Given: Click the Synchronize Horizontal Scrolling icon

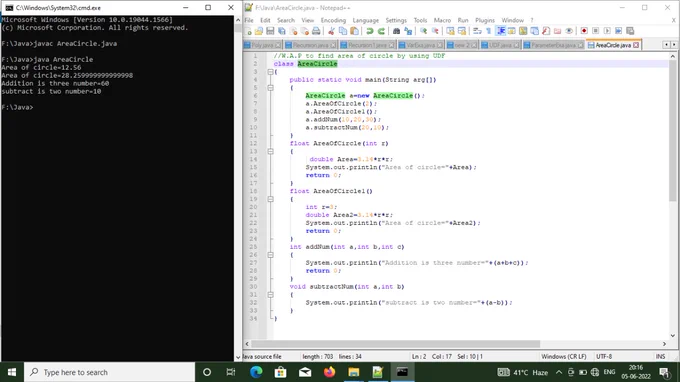Looking at the screenshot, I should pyautogui.click(x=462, y=31).
